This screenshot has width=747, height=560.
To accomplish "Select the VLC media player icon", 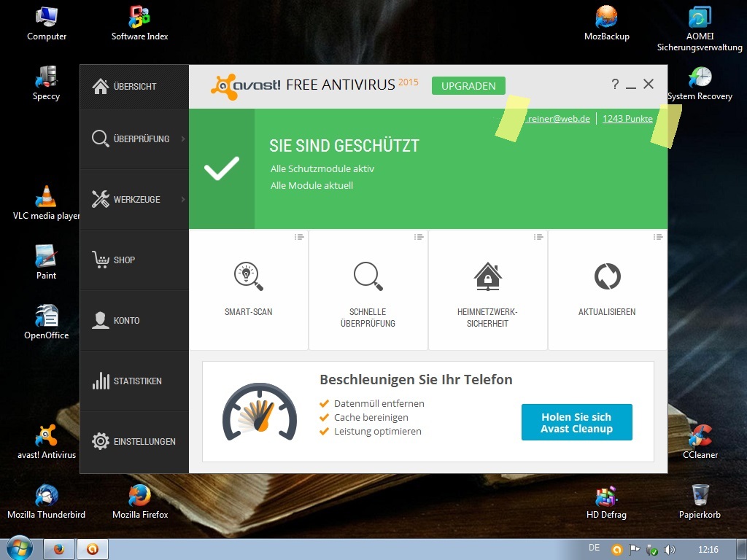I will [46, 203].
